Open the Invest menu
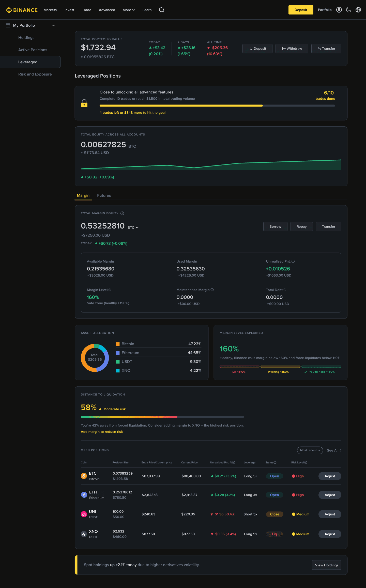 [69, 10]
